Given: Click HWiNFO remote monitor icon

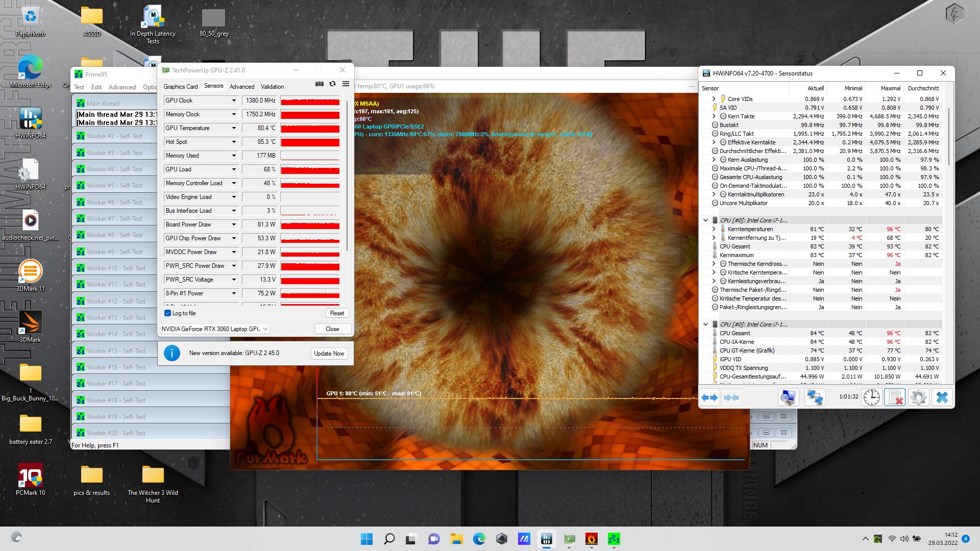Looking at the screenshot, I should (x=788, y=397).
